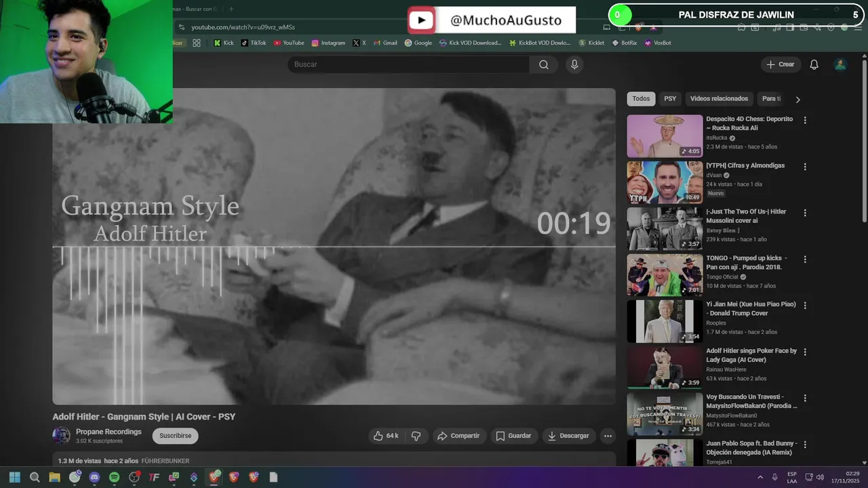The image size is (868, 488).
Task: Click the YouTube search magnifier button
Action: 544,64
